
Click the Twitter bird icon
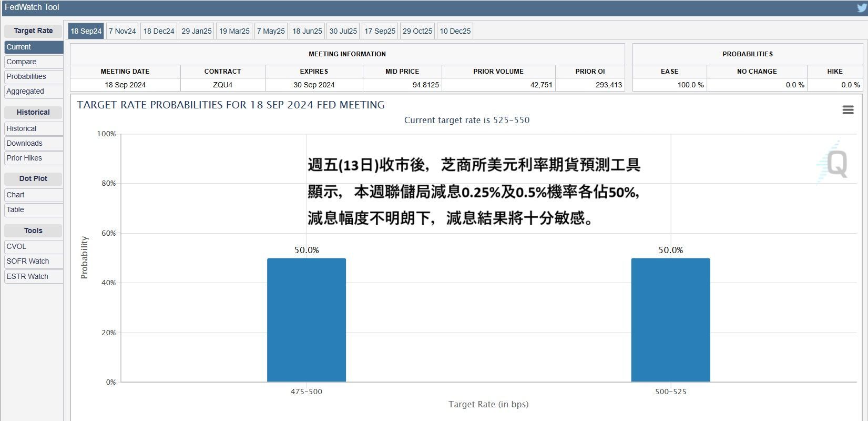click(861, 7)
